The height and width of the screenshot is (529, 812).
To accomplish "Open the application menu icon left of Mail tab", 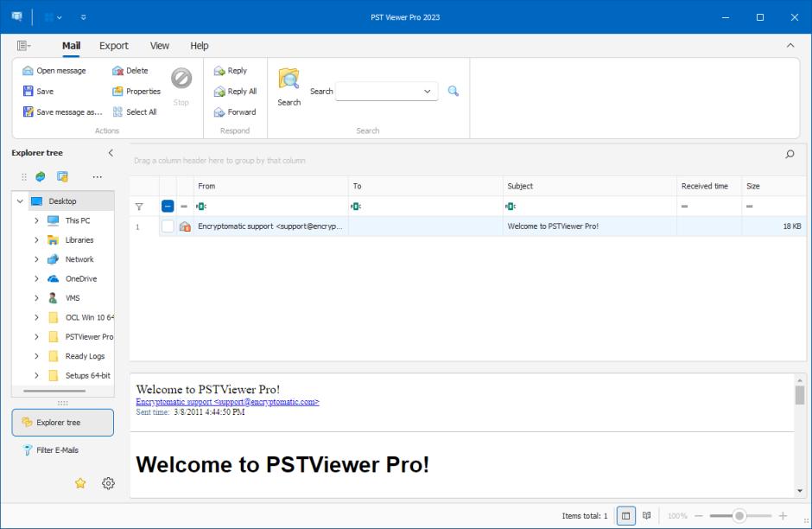I will click(23, 46).
